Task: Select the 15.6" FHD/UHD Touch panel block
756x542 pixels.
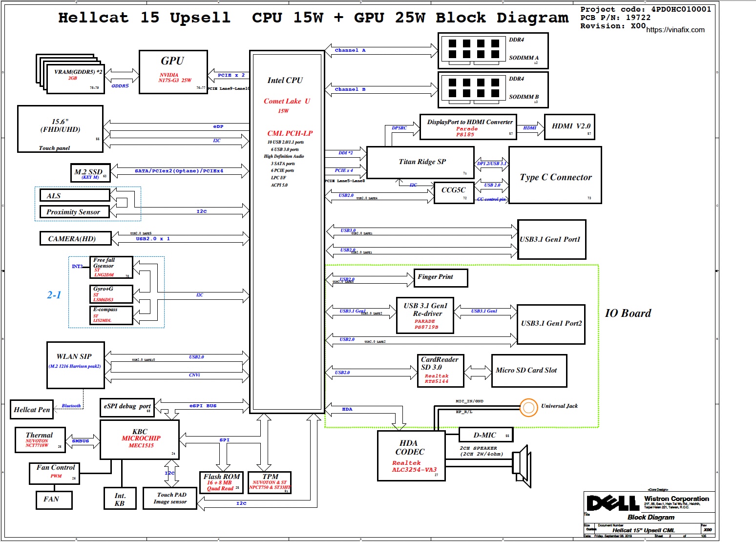Action: (x=60, y=129)
